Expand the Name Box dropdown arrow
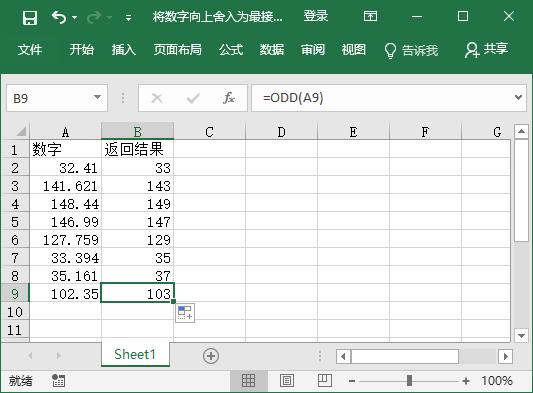 pos(98,98)
